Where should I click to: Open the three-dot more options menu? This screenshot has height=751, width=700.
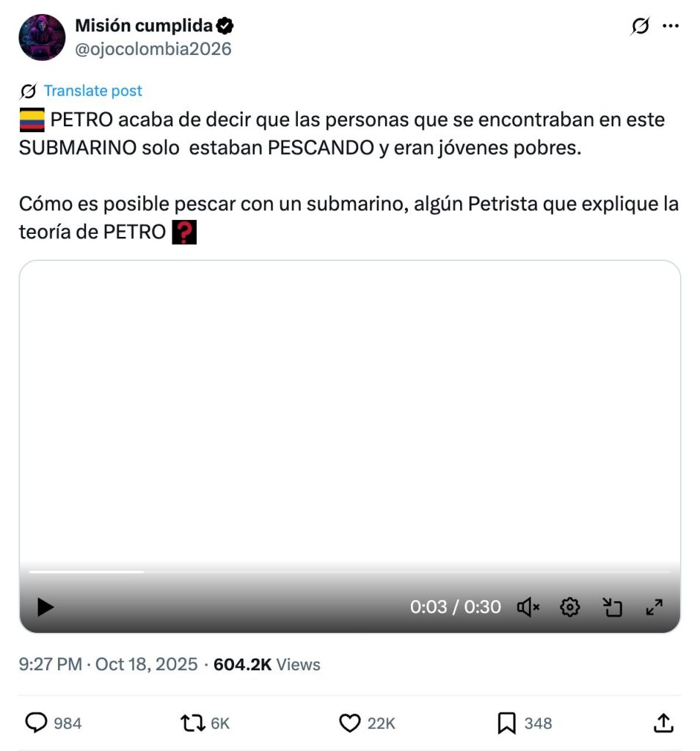point(671,26)
